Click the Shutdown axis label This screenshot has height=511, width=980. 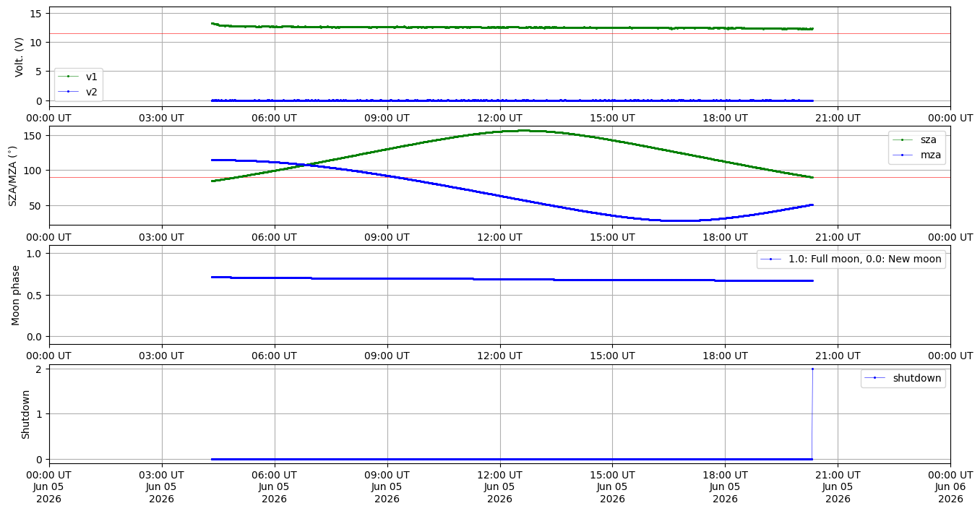click(25, 414)
